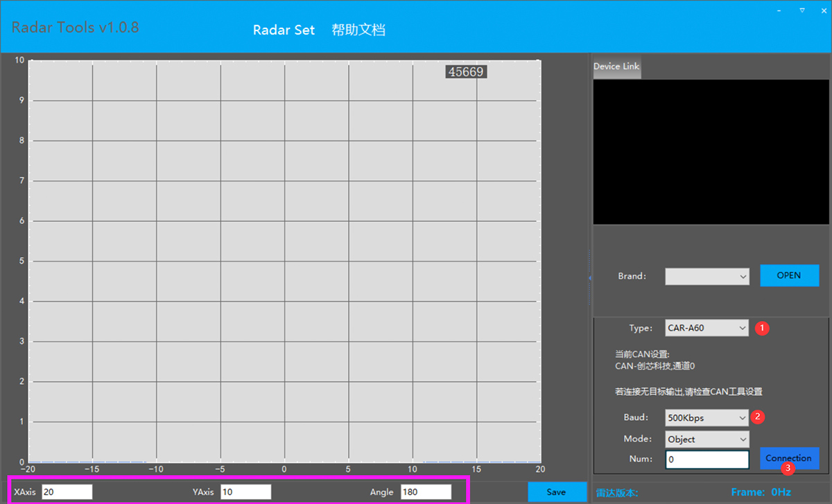Screen dimensions: 832x504
Task: Click the red number 2 badge
Action: (758, 417)
